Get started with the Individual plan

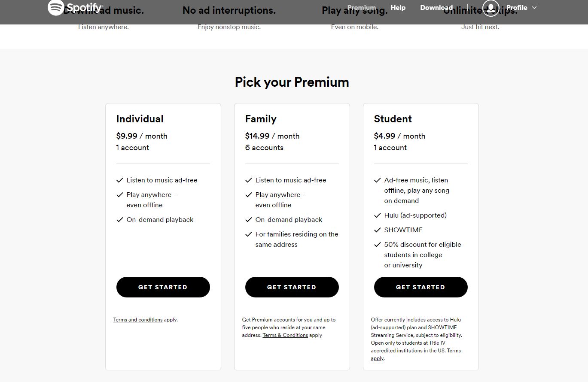(x=163, y=287)
